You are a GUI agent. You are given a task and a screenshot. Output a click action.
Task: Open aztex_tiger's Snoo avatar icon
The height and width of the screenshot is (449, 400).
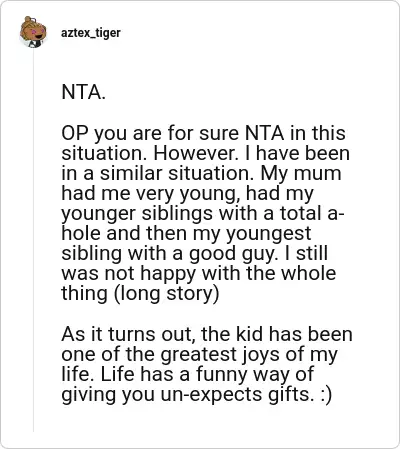tap(33, 32)
